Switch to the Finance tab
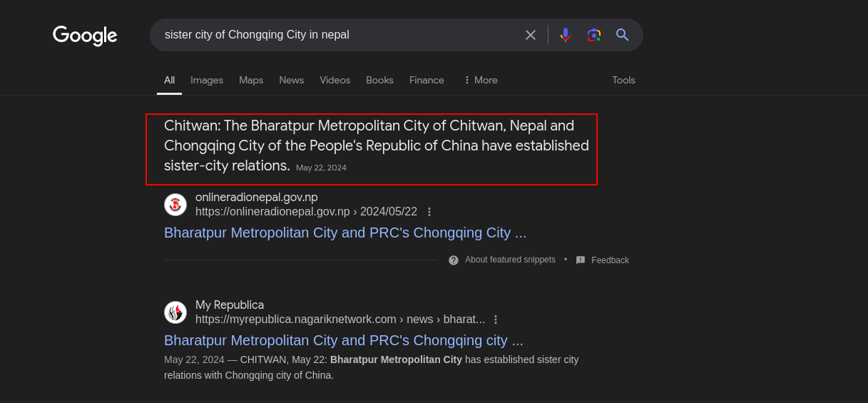 [x=427, y=80]
